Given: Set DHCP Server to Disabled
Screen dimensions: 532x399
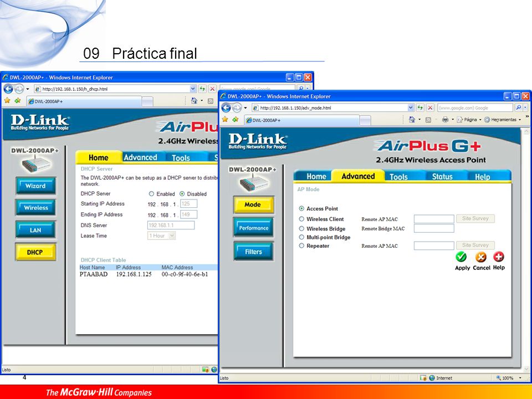Looking at the screenshot, I should [x=182, y=194].
